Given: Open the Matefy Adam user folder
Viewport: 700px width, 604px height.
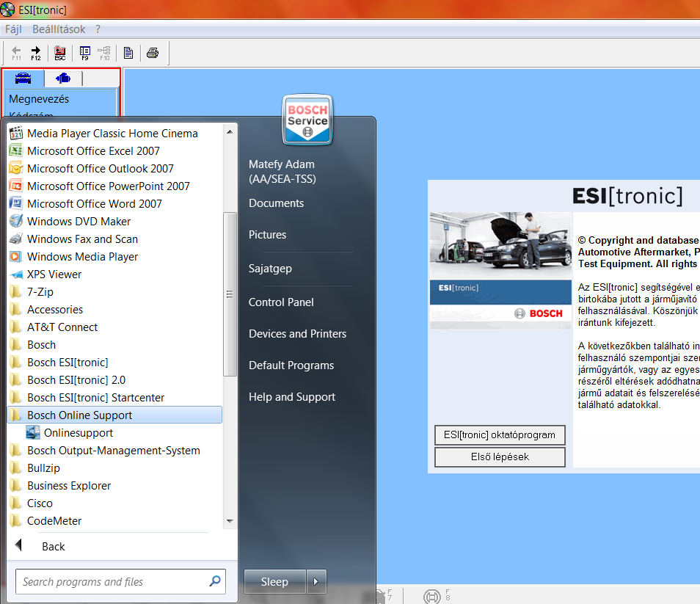Looking at the screenshot, I should [282, 172].
